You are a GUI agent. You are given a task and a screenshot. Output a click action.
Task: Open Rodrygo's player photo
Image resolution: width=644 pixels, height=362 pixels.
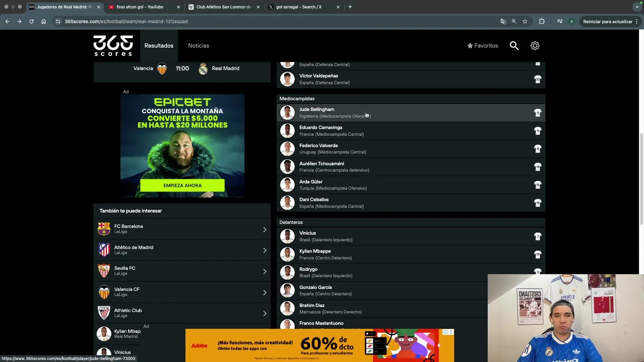tap(287, 273)
